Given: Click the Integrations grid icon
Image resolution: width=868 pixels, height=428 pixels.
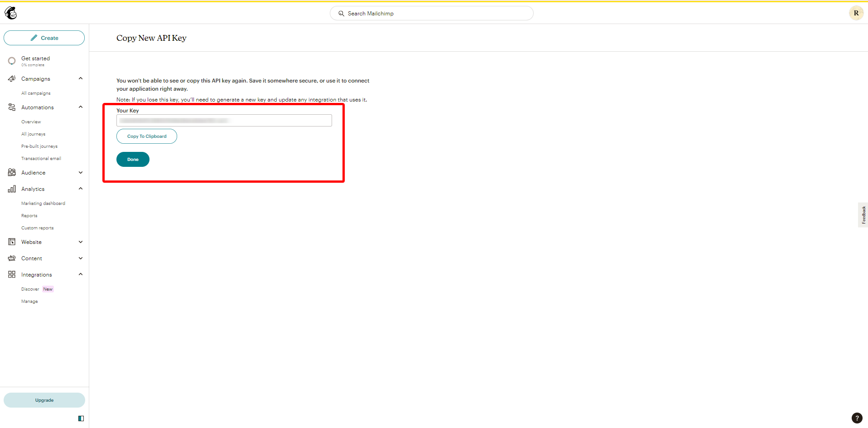Looking at the screenshot, I should pyautogui.click(x=12, y=275).
